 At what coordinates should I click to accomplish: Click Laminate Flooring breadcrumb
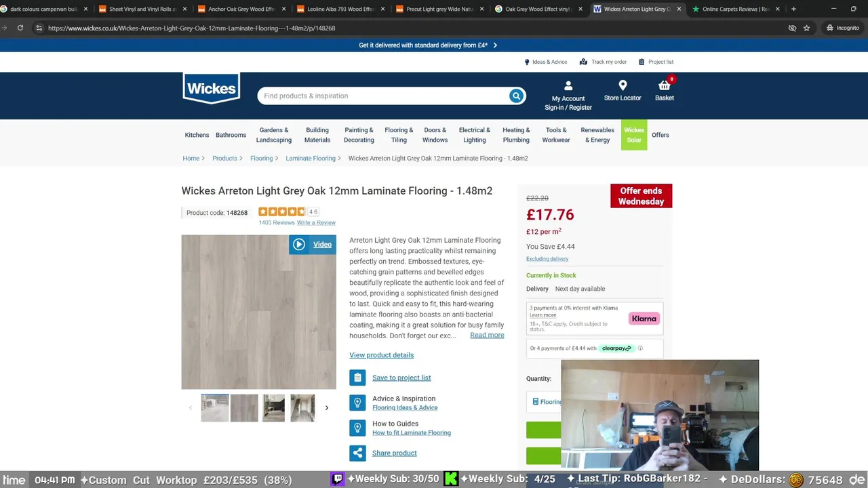pos(311,158)
